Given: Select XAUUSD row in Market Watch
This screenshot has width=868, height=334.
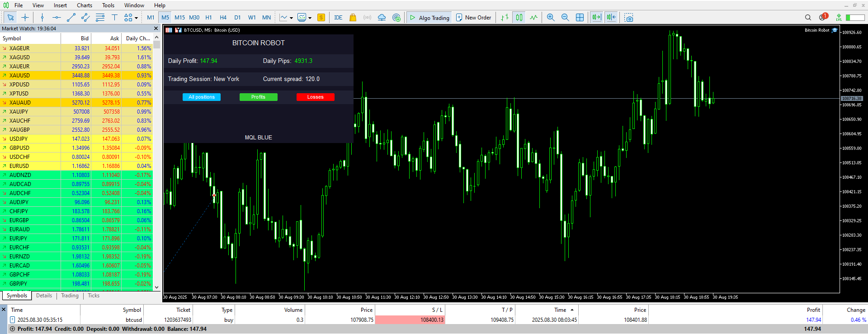Looking at the screenshot, I should (x=76, y=76).
